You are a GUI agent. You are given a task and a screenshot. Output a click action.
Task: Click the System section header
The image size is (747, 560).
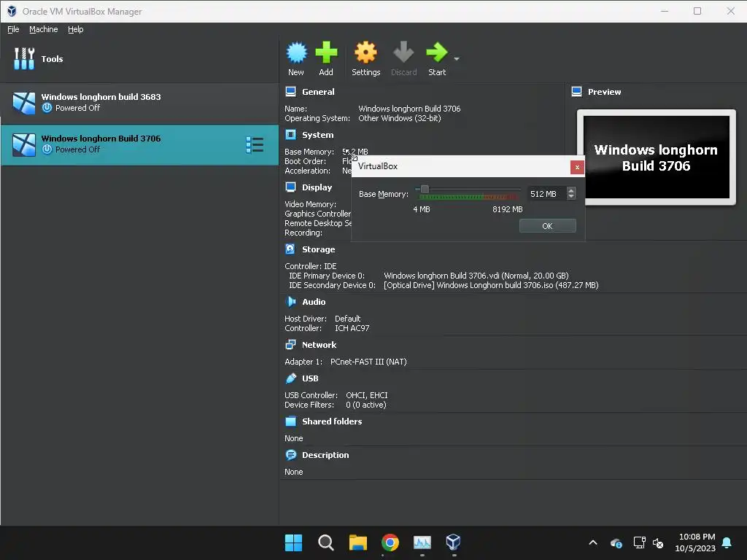[x=317, y=135]
